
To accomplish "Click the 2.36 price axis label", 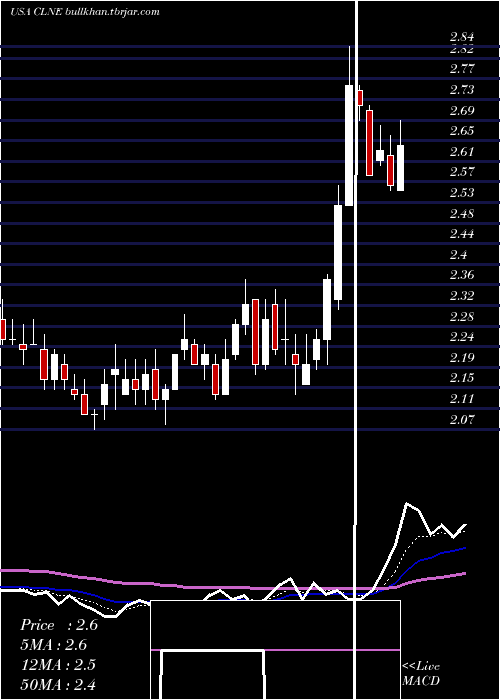I will coord(462,275).
